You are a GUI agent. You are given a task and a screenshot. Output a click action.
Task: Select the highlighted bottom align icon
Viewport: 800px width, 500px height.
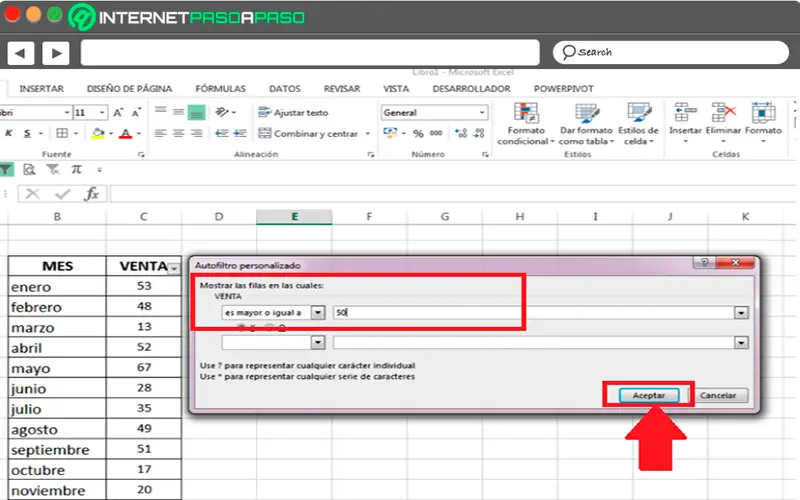tap(196, 112)
